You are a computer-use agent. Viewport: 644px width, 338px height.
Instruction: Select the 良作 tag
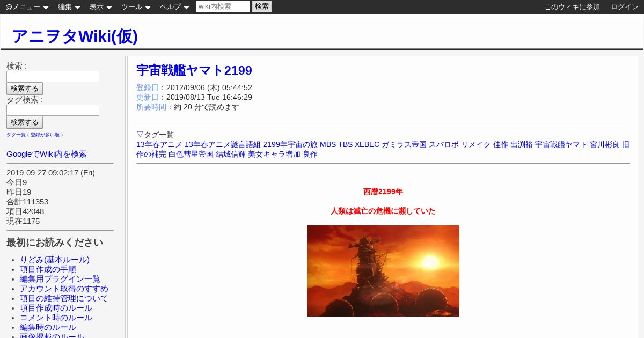310,154
